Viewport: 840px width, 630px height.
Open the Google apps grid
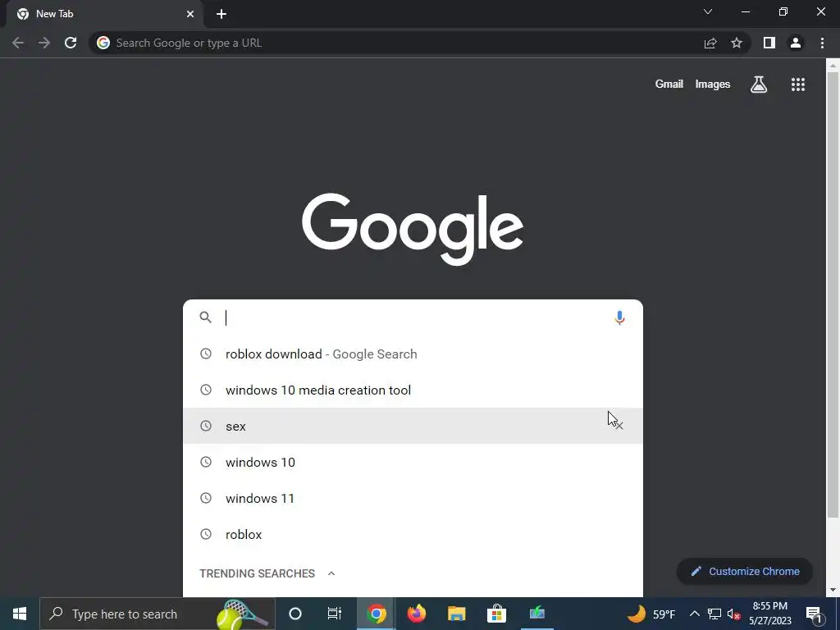pos(798,84)
